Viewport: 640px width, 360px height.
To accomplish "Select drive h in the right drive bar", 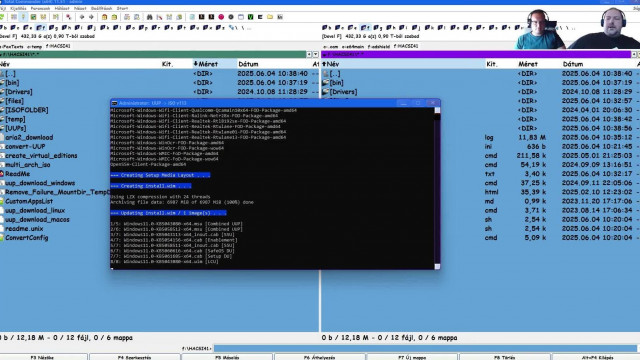I will [x=391, y=28].
